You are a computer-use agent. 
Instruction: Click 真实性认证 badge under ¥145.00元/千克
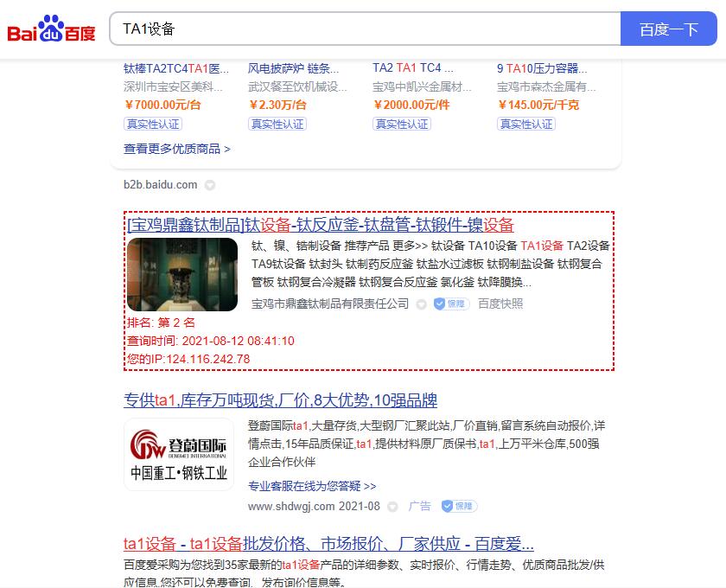526,125
